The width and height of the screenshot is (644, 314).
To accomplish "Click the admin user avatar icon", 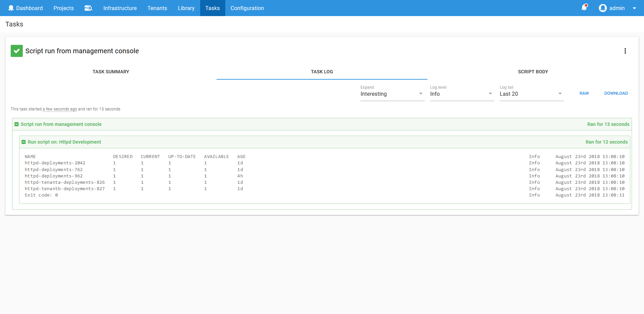I will click(x=602, y=8).
